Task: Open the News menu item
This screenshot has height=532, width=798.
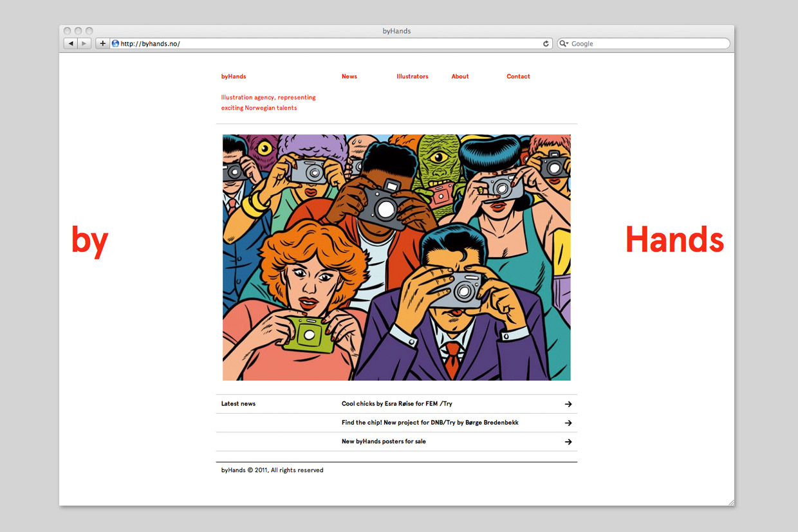Action: click(x=349, y=77)
